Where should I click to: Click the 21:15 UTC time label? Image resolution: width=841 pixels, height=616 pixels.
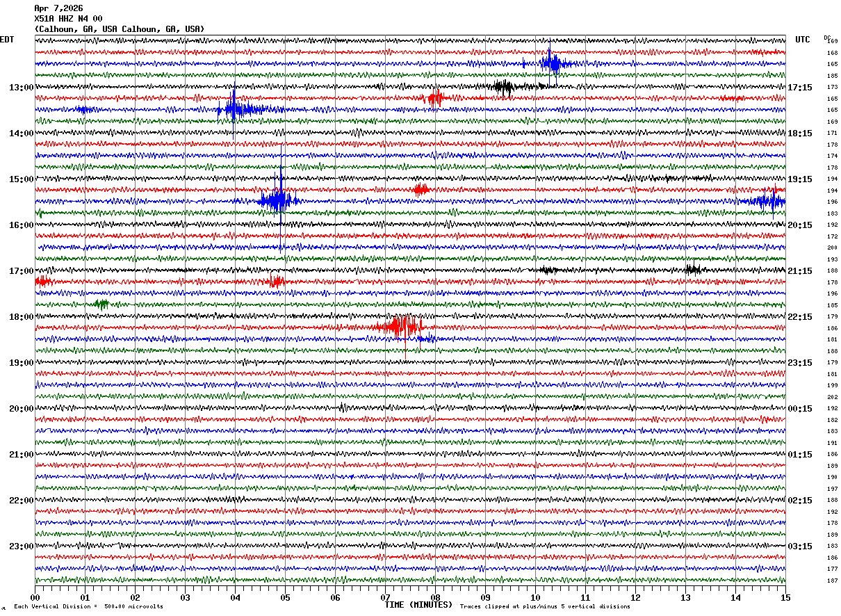[800, 271]
